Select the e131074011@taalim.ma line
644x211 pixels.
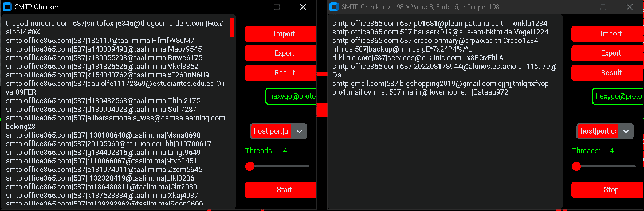[x=104, y=170]
